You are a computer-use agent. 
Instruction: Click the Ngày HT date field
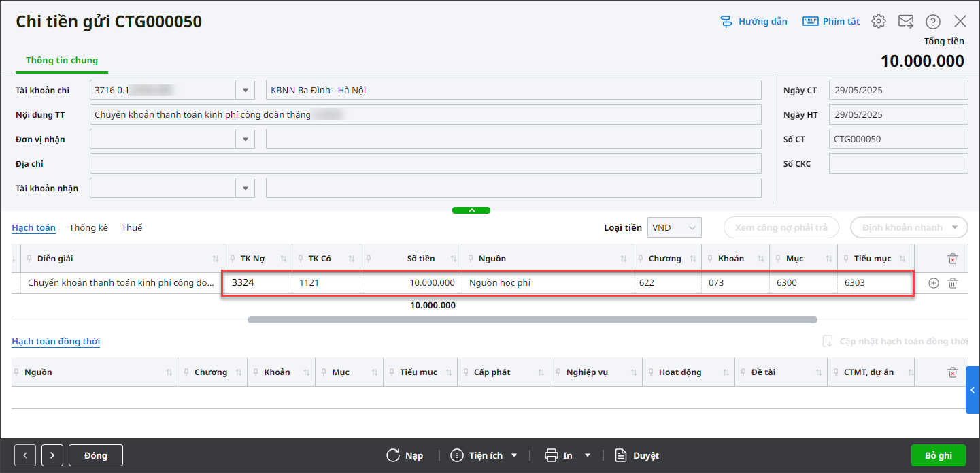click(x=898, y=114)
